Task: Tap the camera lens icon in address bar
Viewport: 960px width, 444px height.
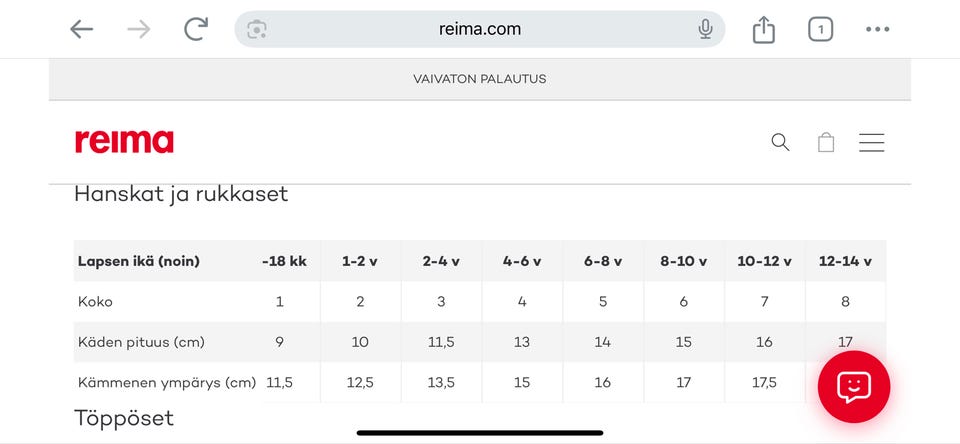Action: [257, 29]
